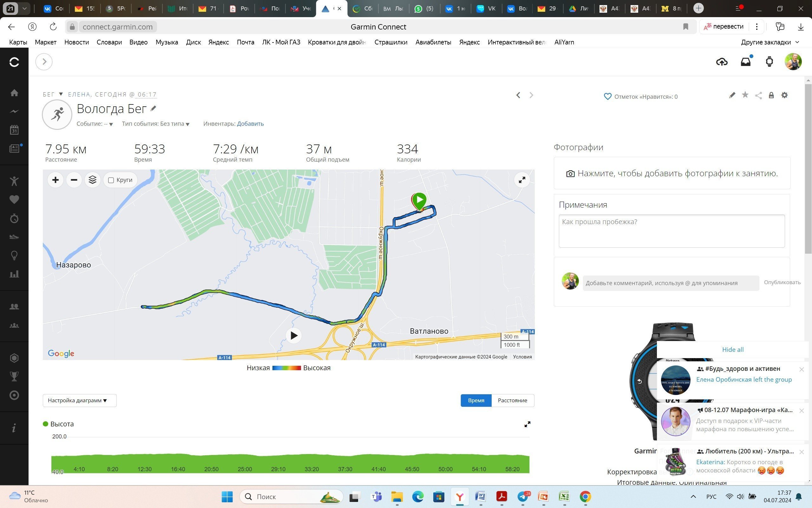Image resolution: width=812 pixels, height=508 pixels.
Task: Click the privacy lock icon
Action: click(x=771, y=96)
